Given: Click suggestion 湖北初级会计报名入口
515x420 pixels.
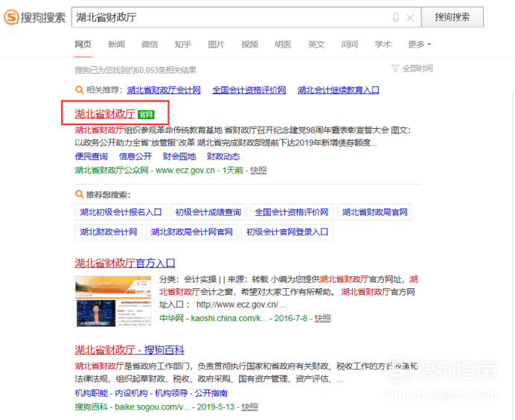Looking at the screenshot, I should (121, 212).
